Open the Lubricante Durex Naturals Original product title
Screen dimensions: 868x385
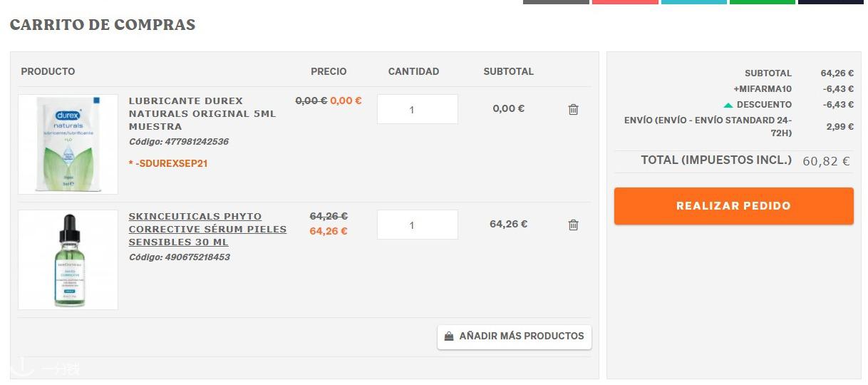202,113
